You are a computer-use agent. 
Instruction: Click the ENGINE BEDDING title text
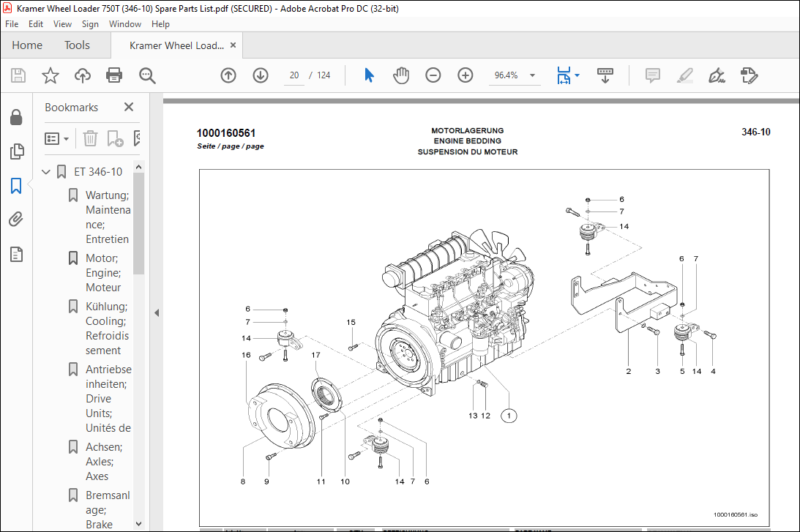pos(468,141)
